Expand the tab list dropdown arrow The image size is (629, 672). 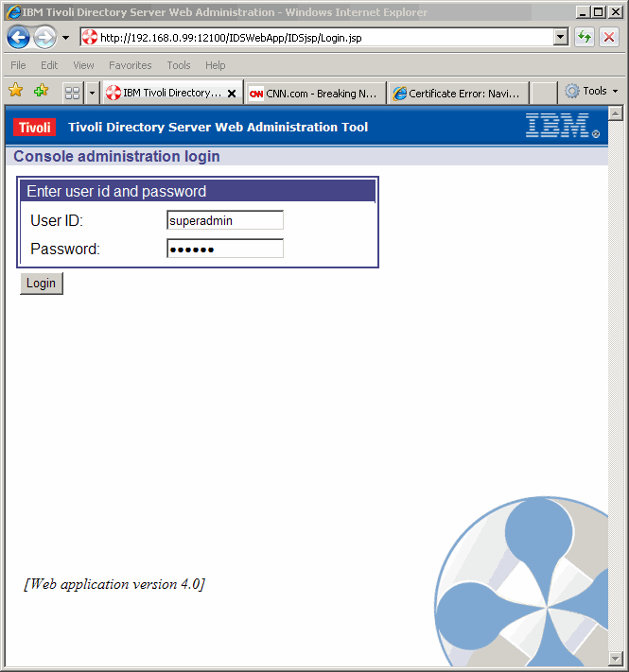coord(92,93)
